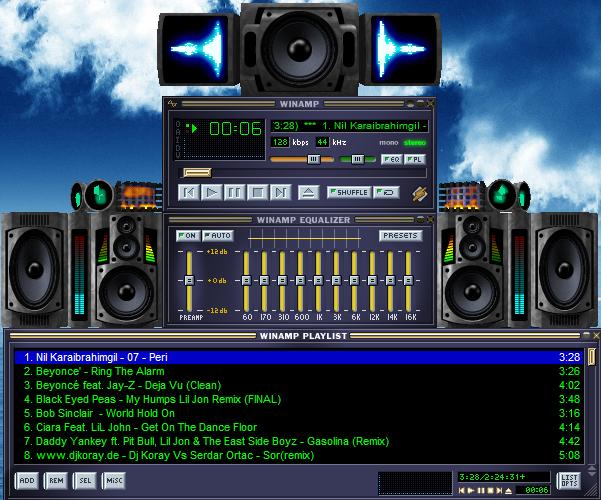Click the 1K equalizer band slider

tap(318, 281)
